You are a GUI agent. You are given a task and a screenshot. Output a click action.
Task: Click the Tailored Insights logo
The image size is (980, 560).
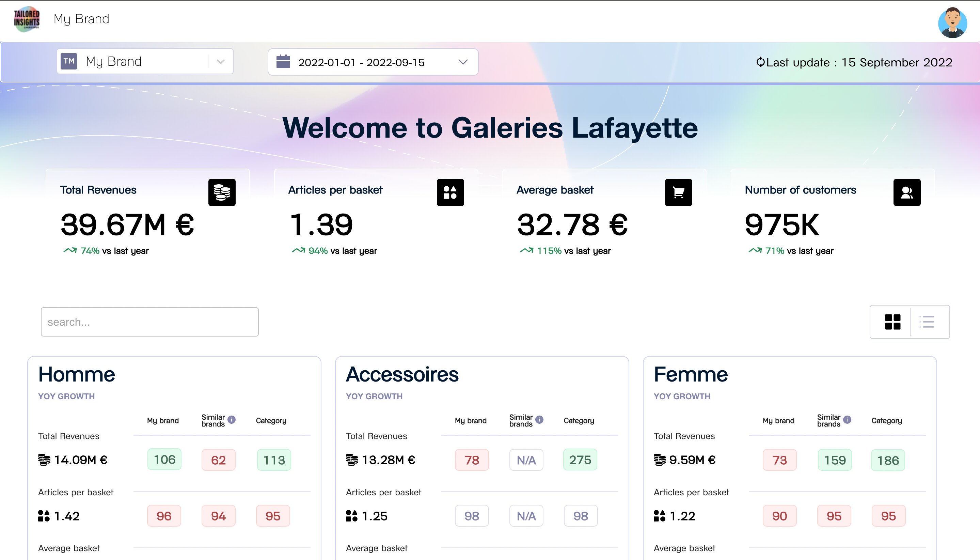[27, 19]
